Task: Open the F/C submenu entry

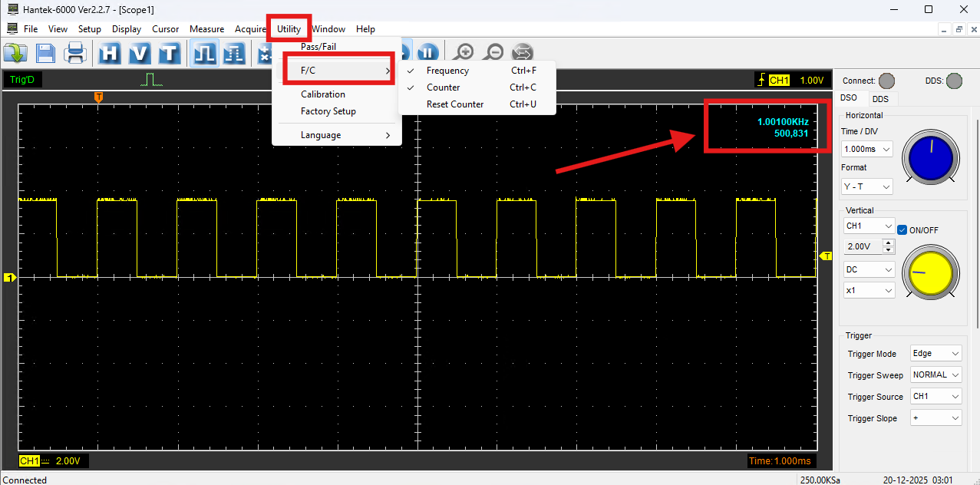Action: (x=336, y=71)
